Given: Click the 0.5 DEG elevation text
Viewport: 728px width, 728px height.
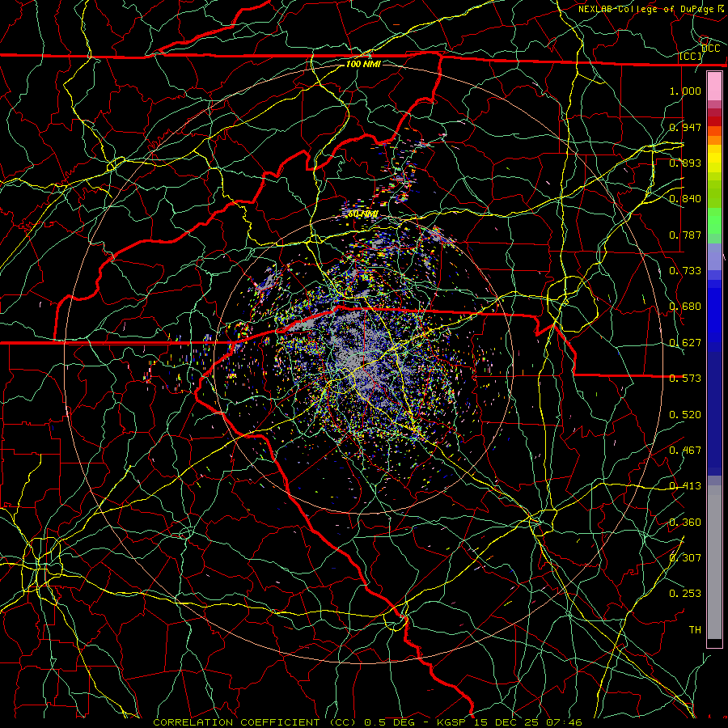Looking at the screenshot, I should point(389,722).
